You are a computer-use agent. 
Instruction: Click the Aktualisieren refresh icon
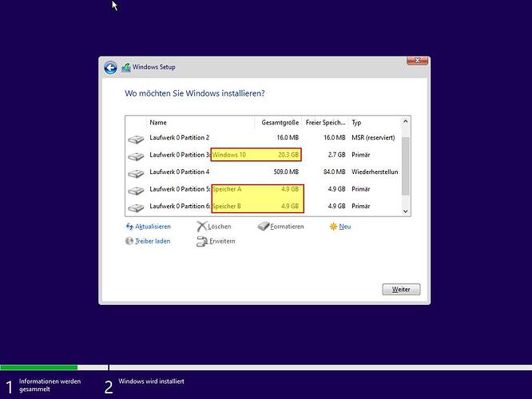(129, 226)
